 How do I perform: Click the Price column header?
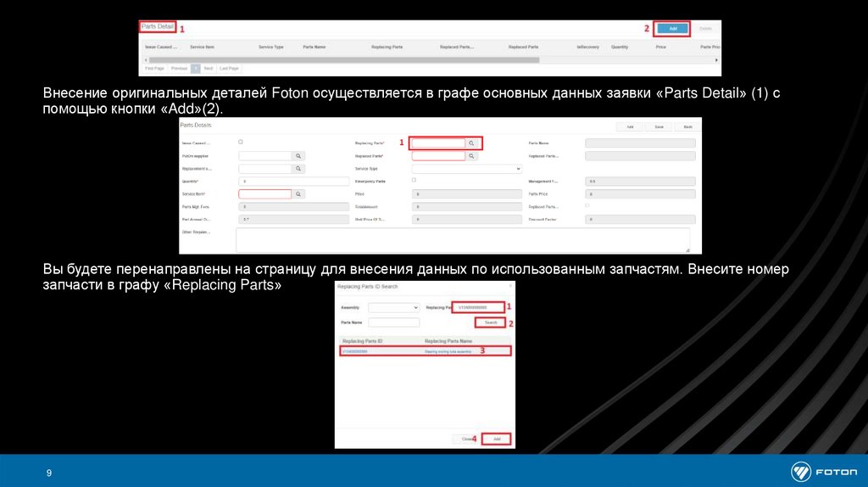coord(661,48)
